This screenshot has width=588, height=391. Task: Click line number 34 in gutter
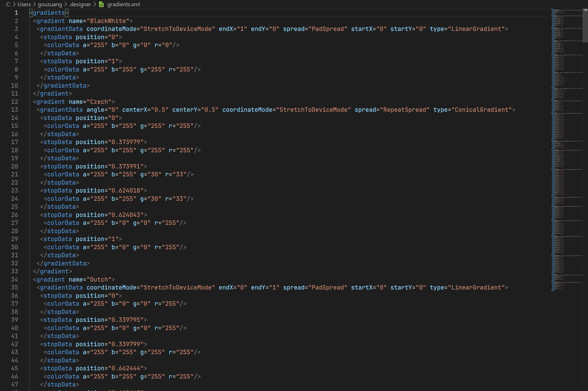click(x=14, y=279)
